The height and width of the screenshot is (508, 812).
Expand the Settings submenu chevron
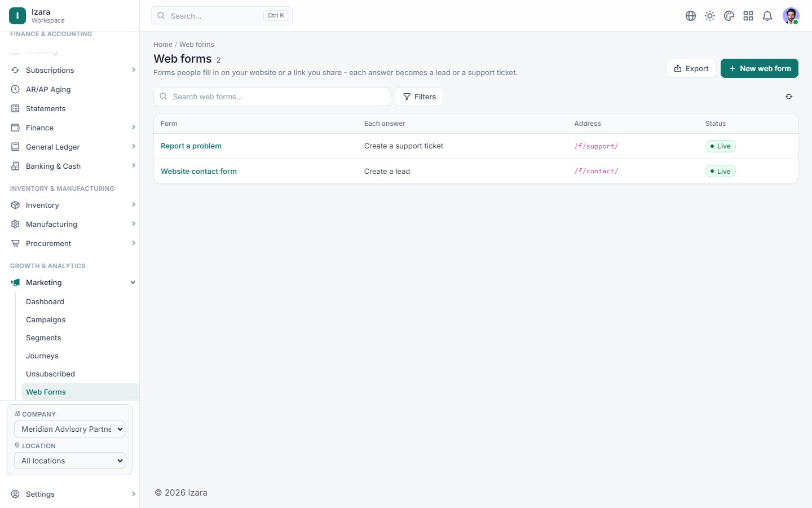coord(134,494)
